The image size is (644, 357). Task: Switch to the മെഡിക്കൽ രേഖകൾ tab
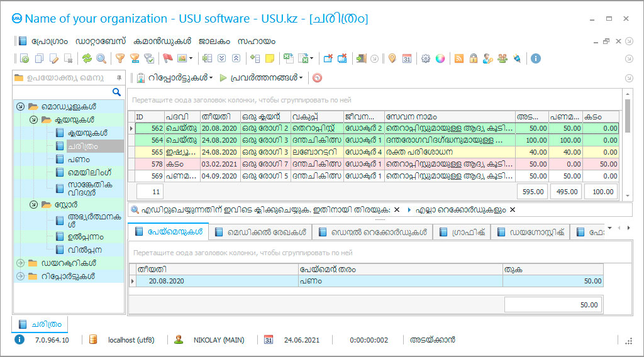(x=260, y=232)
